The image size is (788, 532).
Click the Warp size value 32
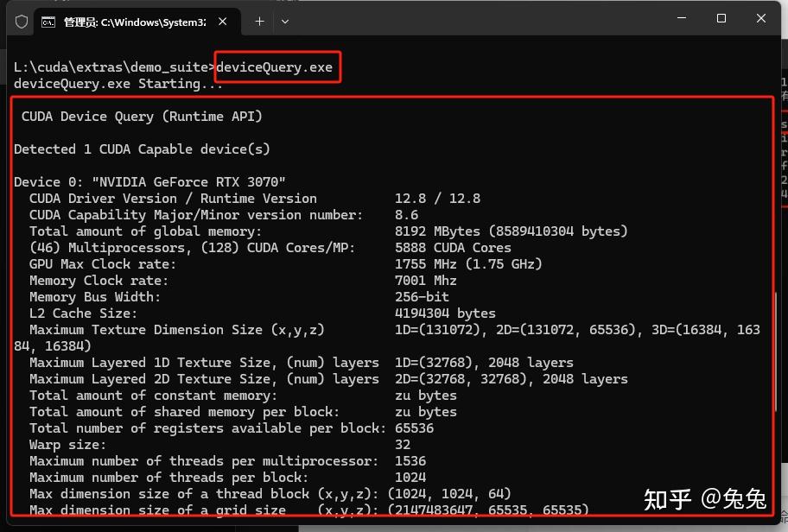click(x=403, y=445)
